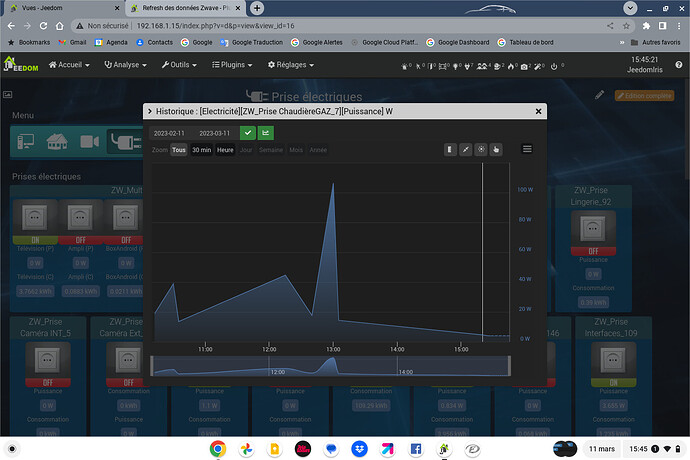Open the Accueil menu
690x460 pixels.
(69, 65)
